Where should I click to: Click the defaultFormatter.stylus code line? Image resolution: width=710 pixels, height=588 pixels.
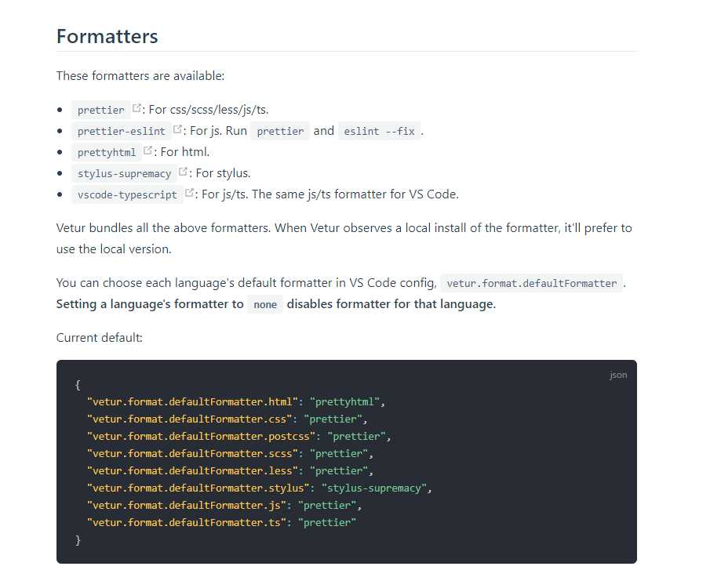(x=260, y=488)
